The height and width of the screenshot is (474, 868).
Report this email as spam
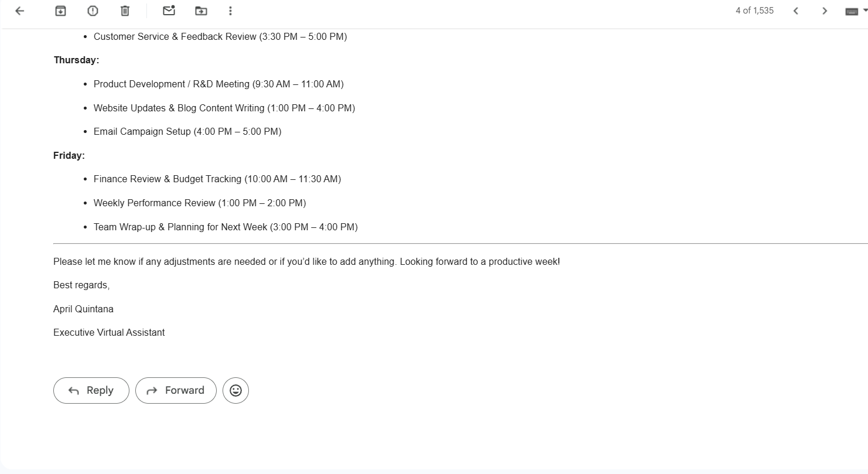[93, 11]
